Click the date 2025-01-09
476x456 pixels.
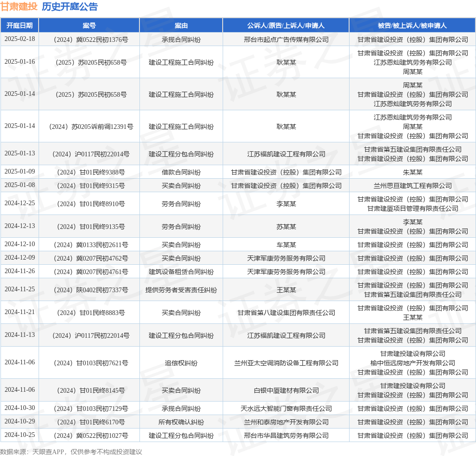click(20, 172)
